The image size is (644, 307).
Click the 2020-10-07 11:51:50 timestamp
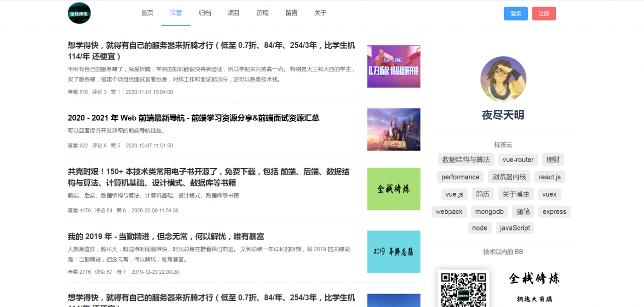[149, 145]
